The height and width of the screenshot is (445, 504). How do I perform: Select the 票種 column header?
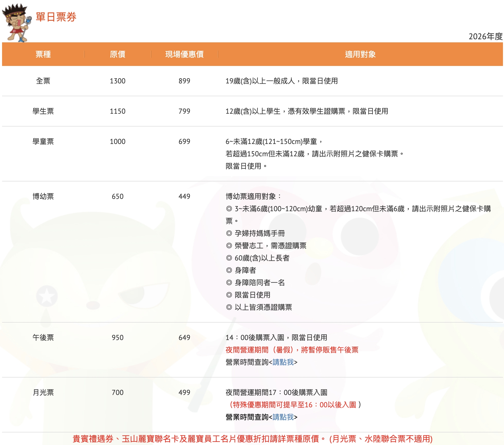43,54
